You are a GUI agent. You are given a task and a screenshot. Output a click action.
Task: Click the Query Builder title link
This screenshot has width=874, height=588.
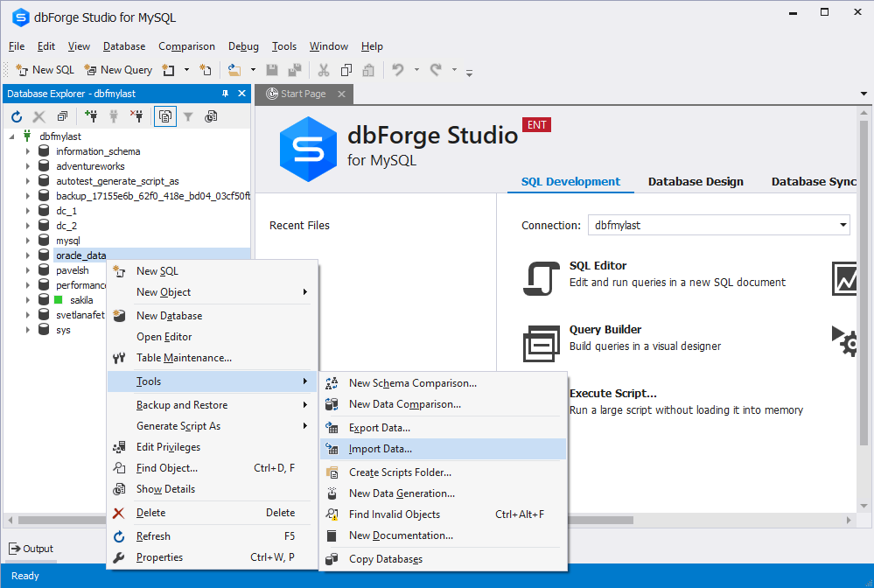[605, 330]
